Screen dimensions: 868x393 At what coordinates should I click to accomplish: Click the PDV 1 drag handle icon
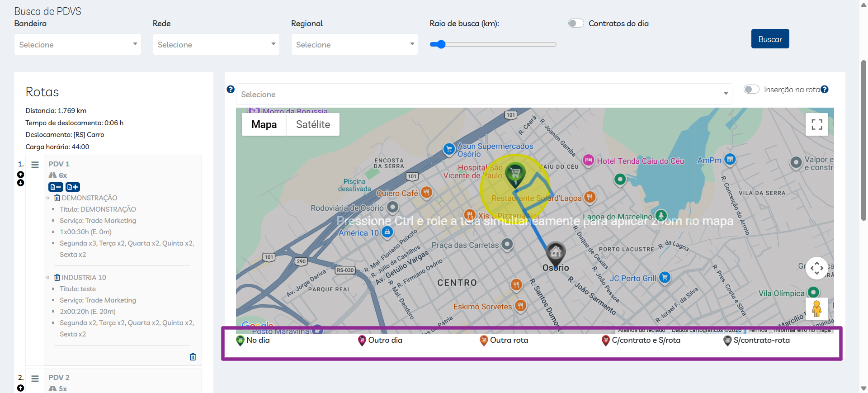pos(35,165)
